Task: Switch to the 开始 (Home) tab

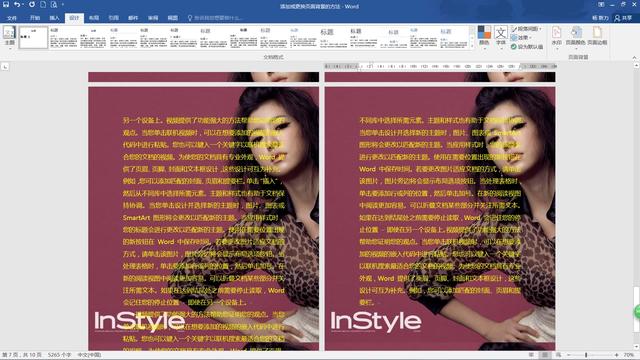Action: [x=35, y=18]
